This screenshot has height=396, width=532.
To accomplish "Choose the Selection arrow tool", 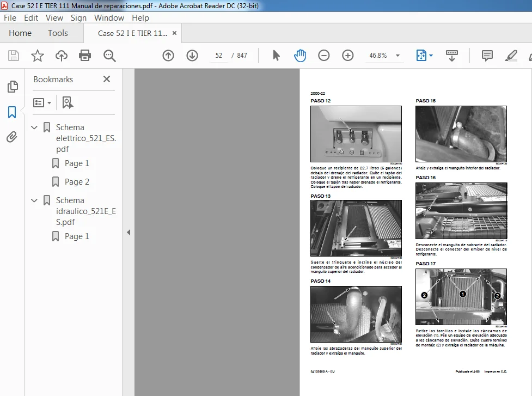I will coord(276,56).
